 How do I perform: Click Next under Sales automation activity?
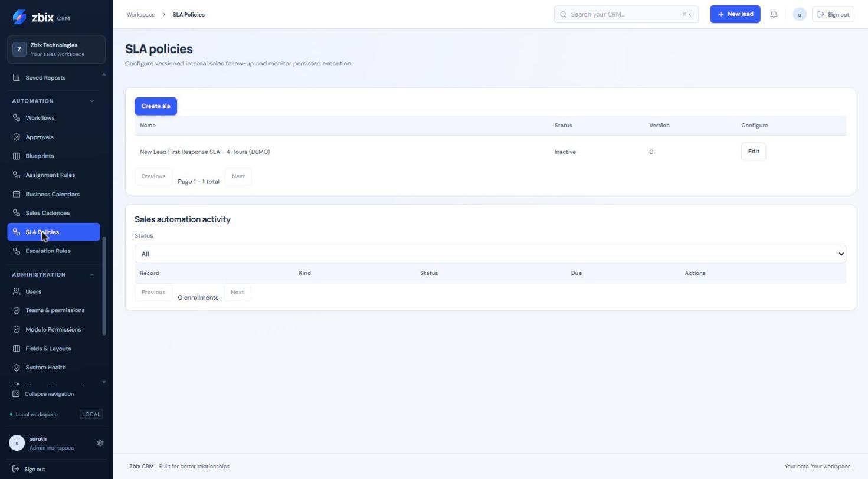point(237,292)
